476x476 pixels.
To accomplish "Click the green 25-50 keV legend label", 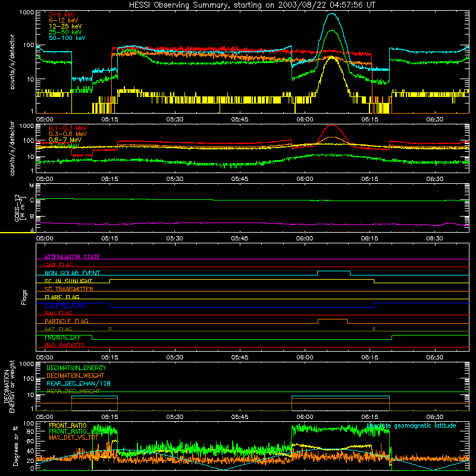I will click(65, 32).
